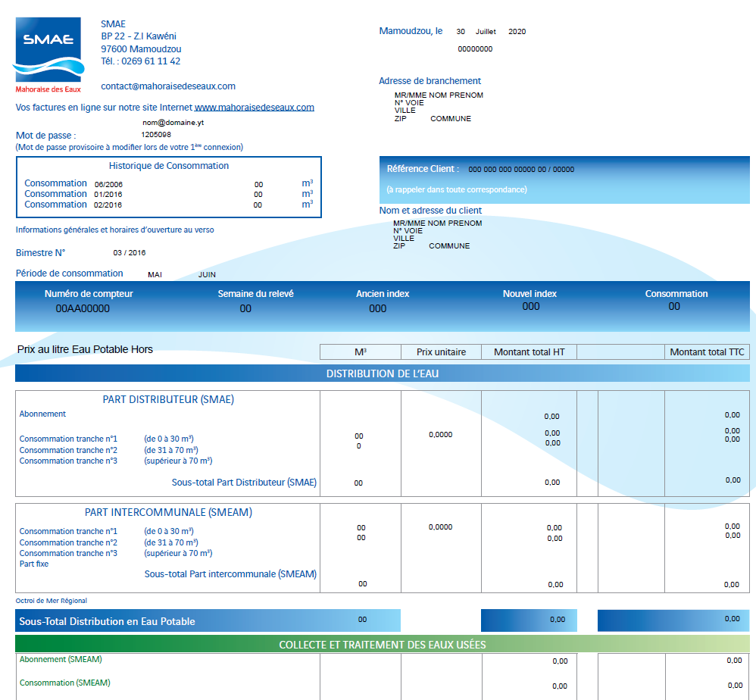Click the 'Part fixe' row label

click(34, 564)
